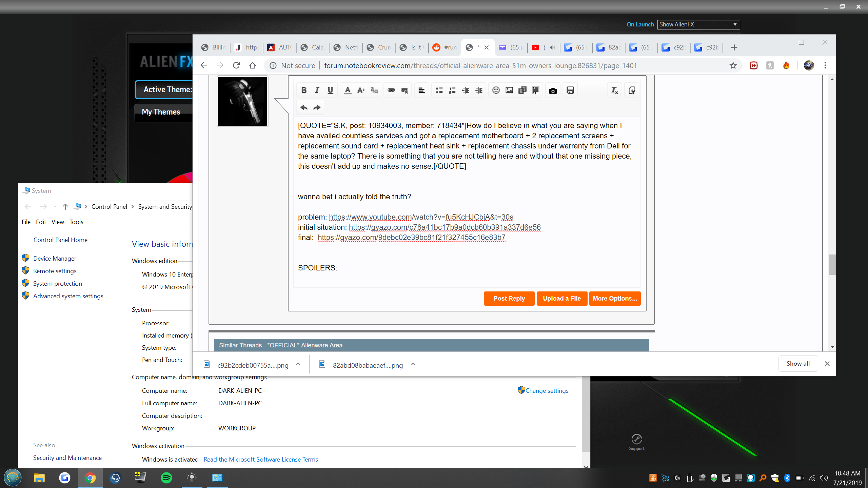Click the remove formatting icon
868x488 pixels.
coord(614,90)
